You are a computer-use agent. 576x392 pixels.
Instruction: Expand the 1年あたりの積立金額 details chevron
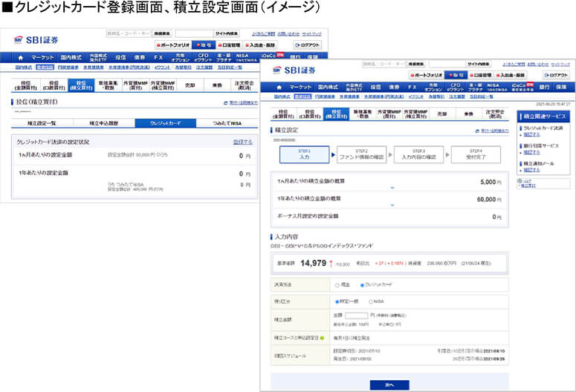[392, 205]
